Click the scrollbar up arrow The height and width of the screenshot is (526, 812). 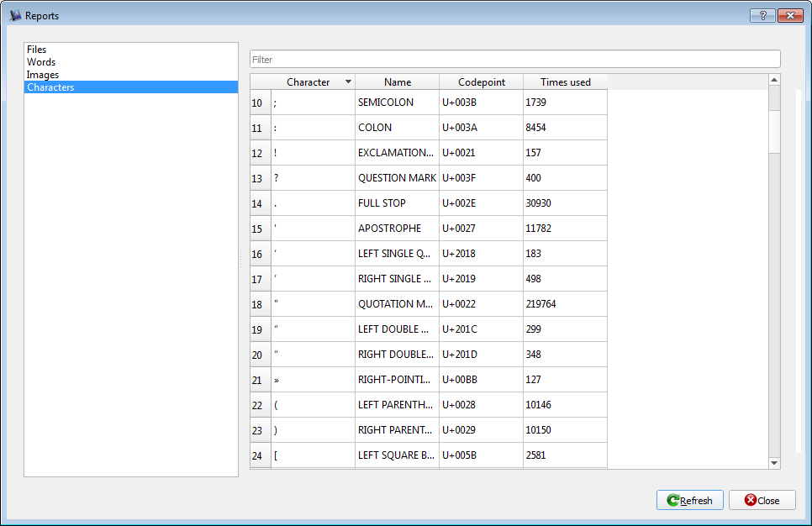774,80
